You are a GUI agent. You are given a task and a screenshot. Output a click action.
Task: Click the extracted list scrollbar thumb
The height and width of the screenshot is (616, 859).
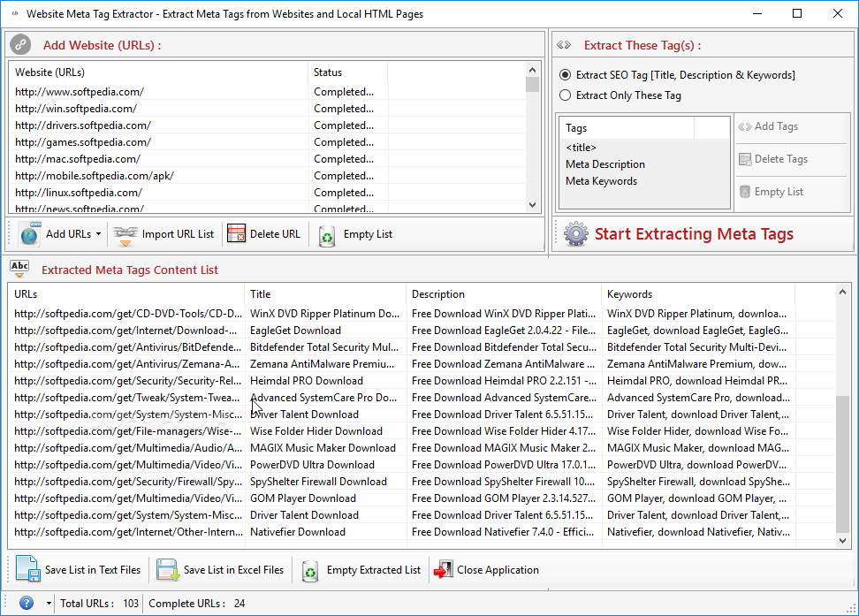pos(842,464)
